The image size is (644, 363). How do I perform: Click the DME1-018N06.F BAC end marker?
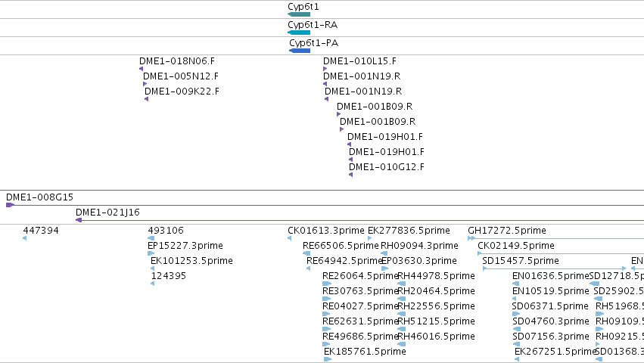point(142,69)
